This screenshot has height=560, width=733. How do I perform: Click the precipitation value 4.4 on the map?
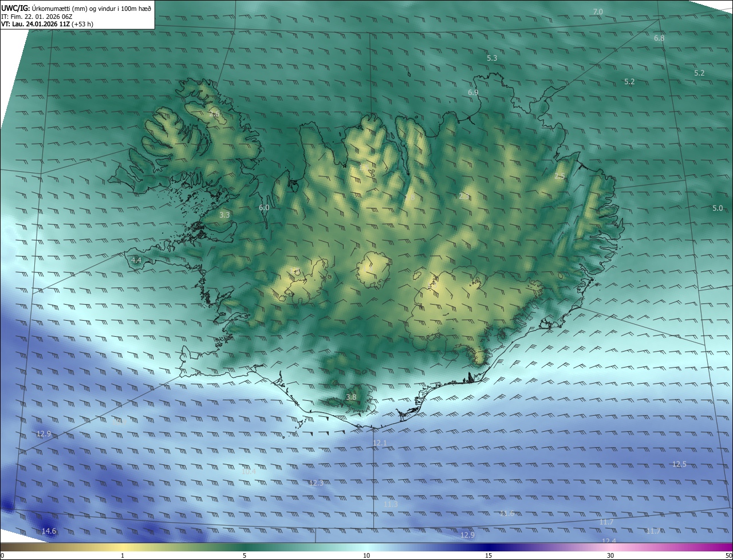pos(136,260)
